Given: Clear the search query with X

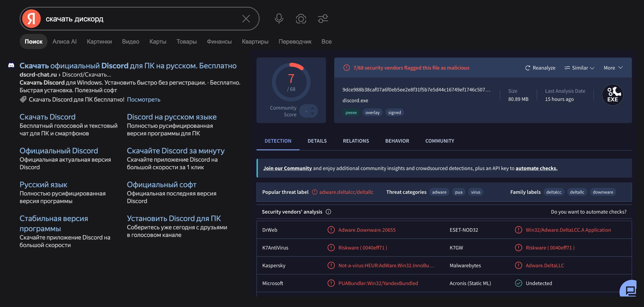Looking at the screenshot, I should click(x=246, y=19).
